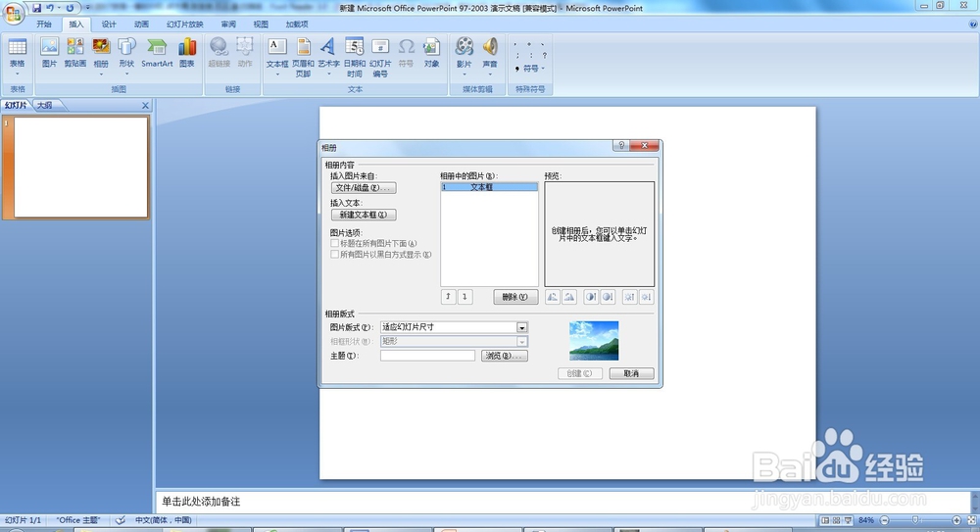Open the 设计 ribbon tab
Image resolution: width=980 pixels, height=532 pixels.
pyautogui.click(x=109, y=24)
